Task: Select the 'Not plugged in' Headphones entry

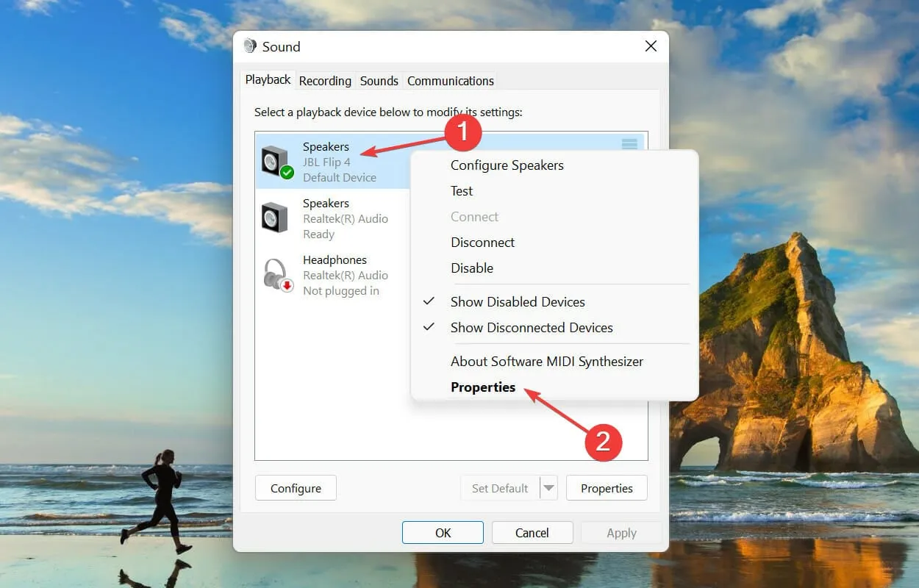Action: point(341,291)
